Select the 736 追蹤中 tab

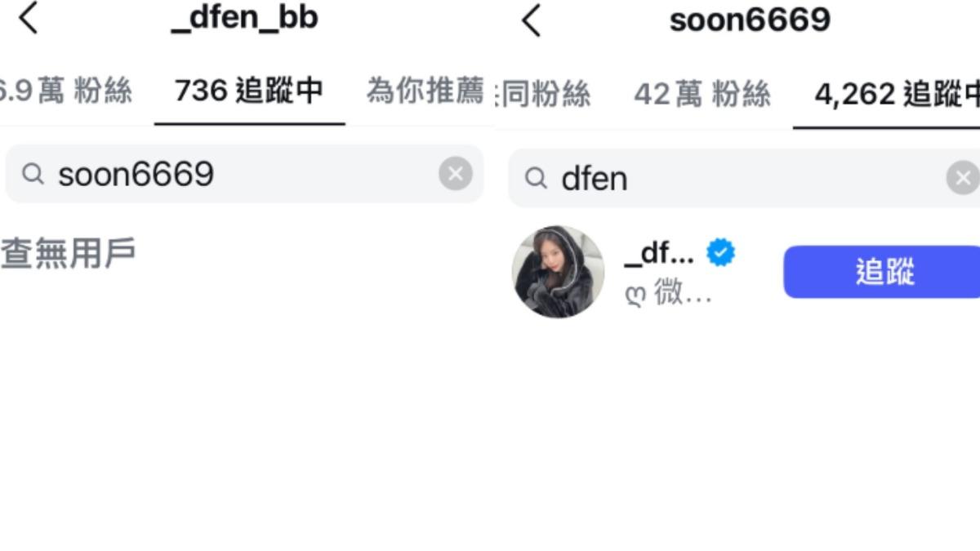(x=249, y=91)
